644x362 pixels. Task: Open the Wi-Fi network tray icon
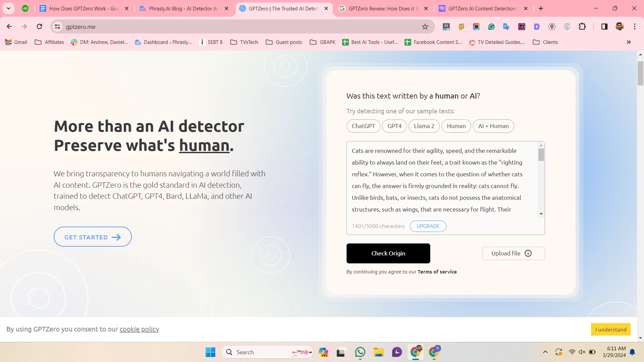pyautogui.click(x=572, y=352)
